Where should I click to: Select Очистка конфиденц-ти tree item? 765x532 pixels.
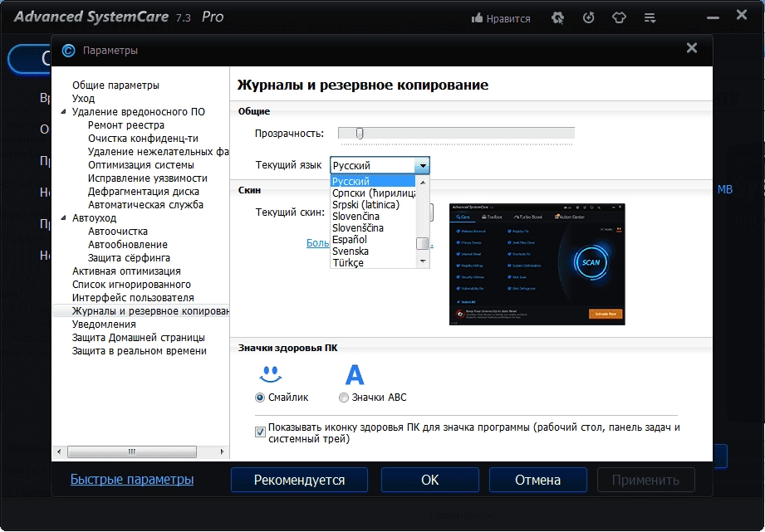[143, 139]
